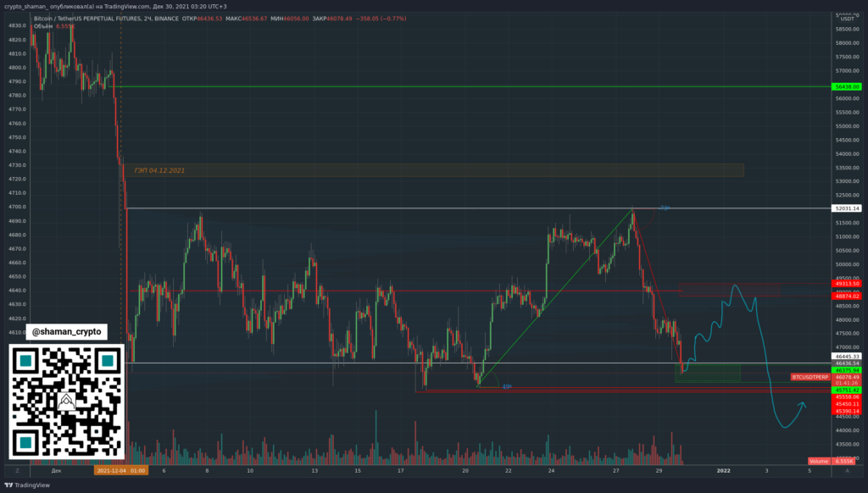Select the green 56438.00 price label

(846, 86)
